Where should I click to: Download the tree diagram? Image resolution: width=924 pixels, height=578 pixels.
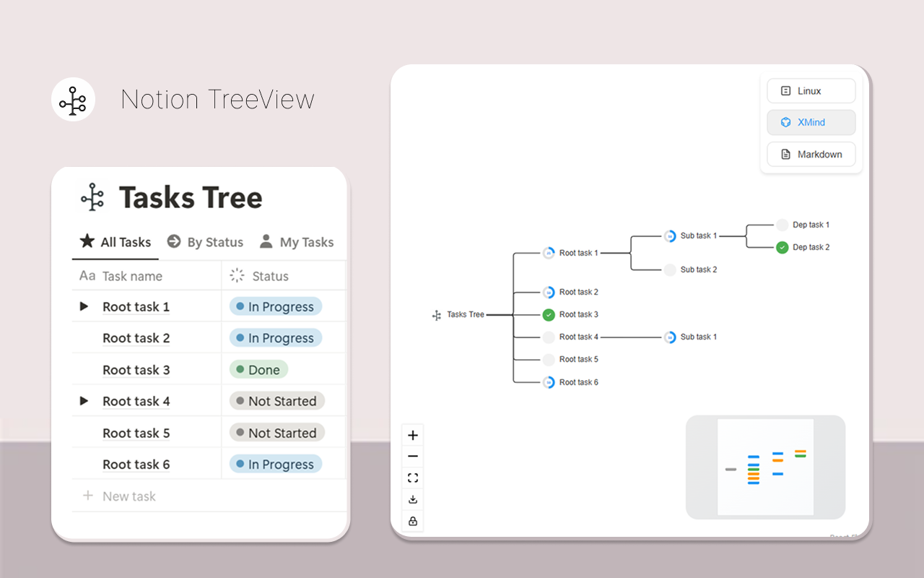point(413,499)
